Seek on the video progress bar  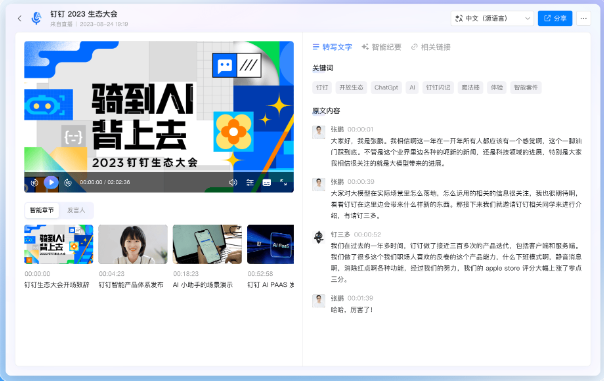point(159,171)
